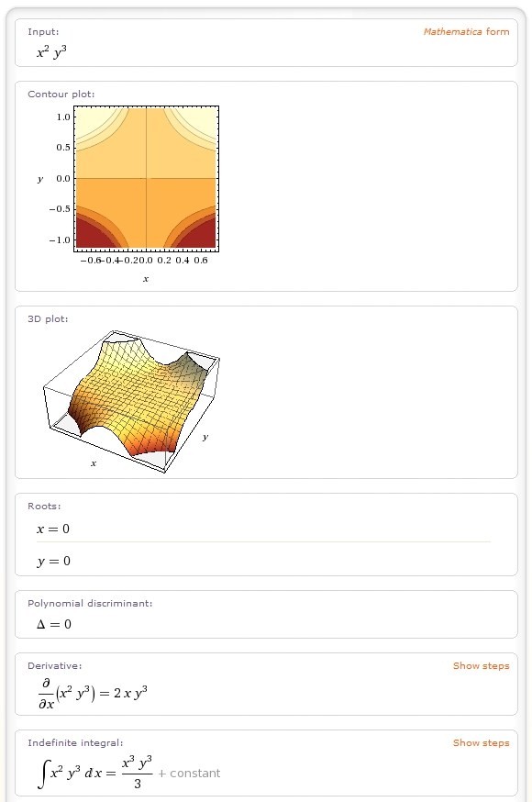Image resolution: width=532 pixels, height=802 pixels.
Task: Select the root x = 0
Action: (53, 529)
